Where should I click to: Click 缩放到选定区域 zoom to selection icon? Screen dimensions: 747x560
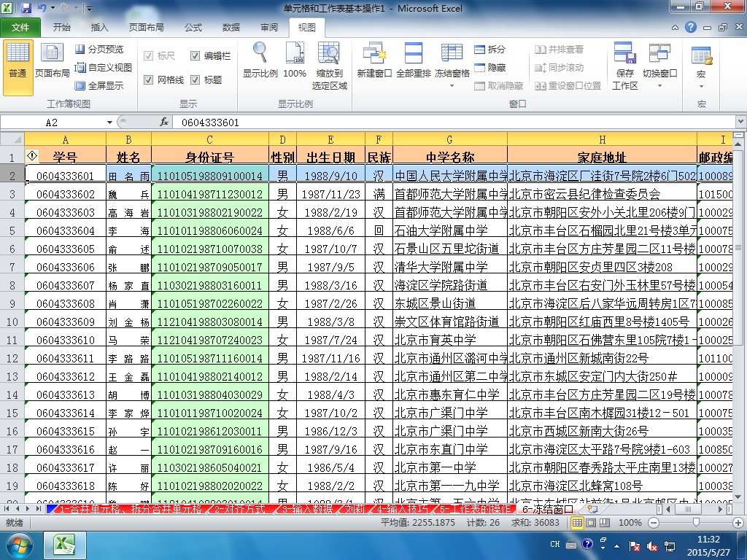pos(329,52)
